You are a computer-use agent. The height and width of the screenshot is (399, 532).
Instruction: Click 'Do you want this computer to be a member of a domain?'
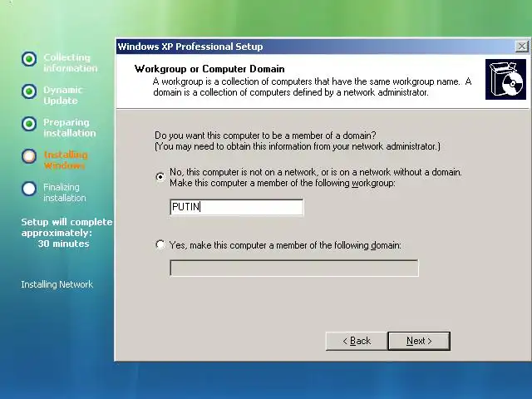(265, 135)
